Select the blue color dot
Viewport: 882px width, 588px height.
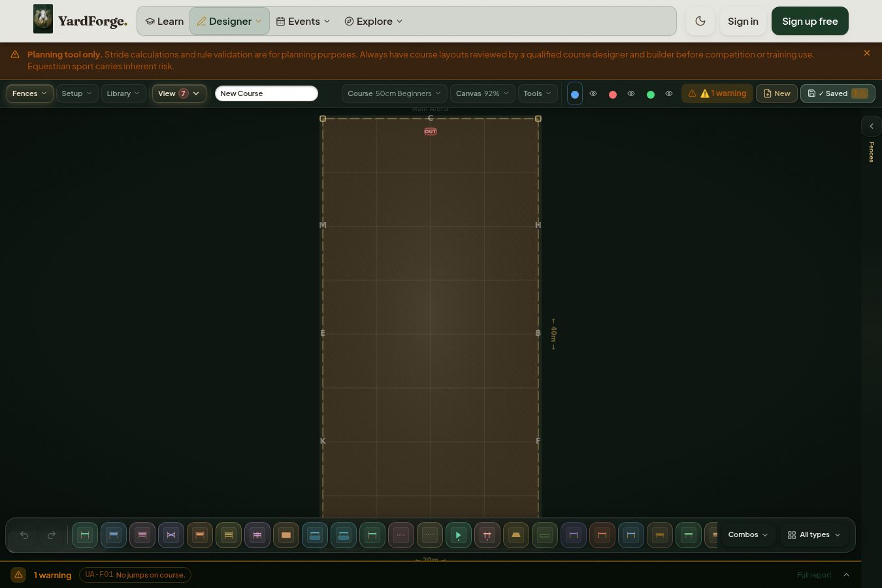click(575, 94)
